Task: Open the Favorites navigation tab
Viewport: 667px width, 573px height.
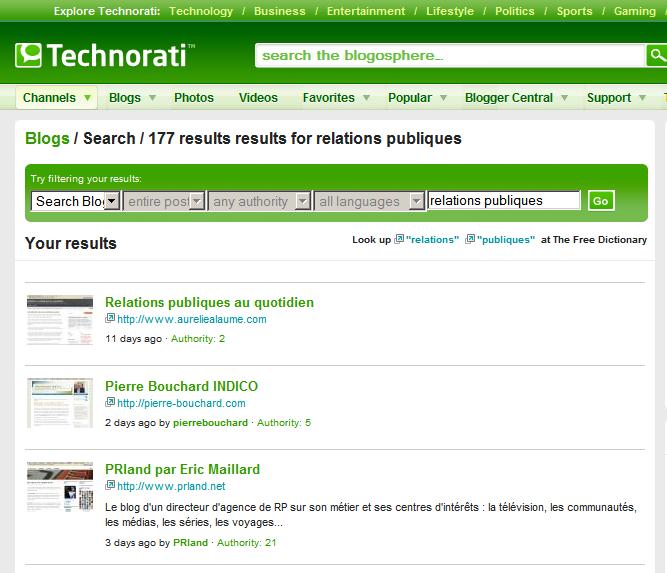Action: [328, 98]
